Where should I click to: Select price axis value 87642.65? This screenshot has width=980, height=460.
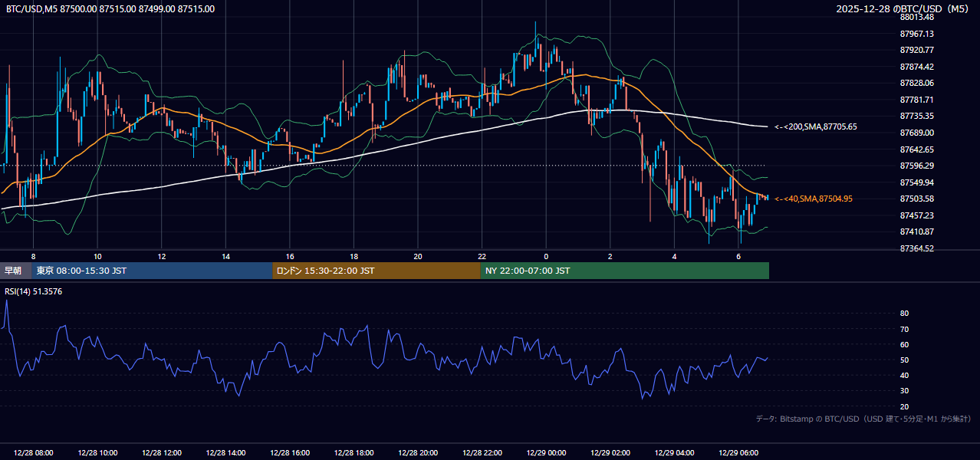pyautogui.click(x=917, y=149)
